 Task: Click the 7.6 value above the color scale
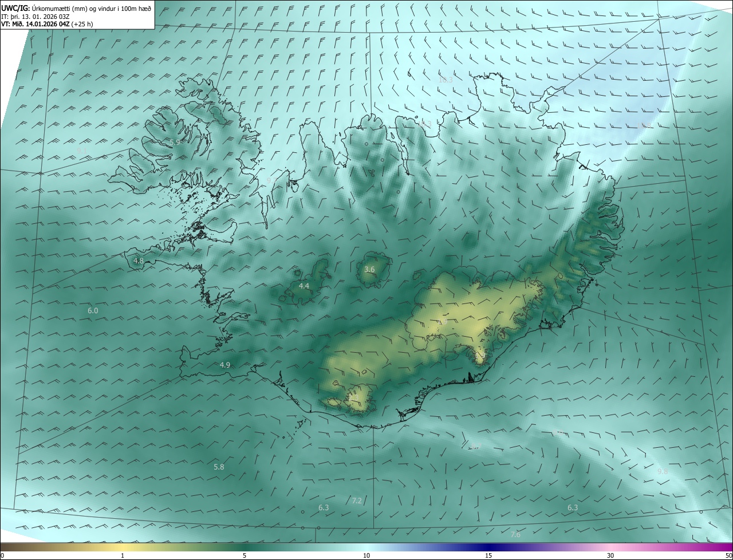515,534
